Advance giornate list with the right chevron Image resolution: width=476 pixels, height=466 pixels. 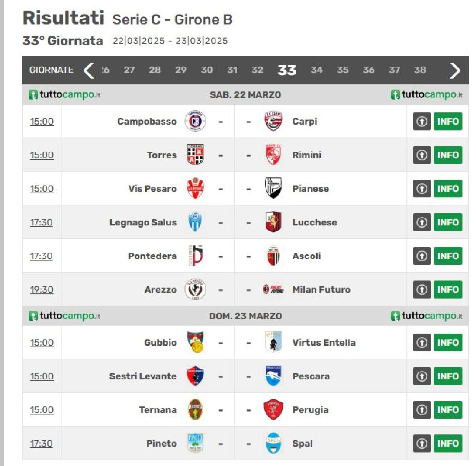pyautogui.click(x=455, y=70)
